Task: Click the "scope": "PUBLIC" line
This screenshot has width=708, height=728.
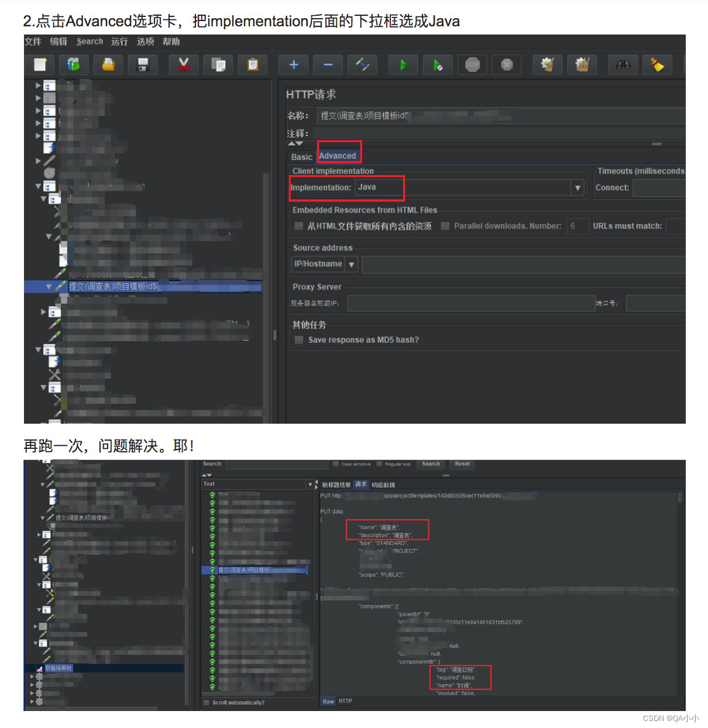Action: (x=382, y=575)
